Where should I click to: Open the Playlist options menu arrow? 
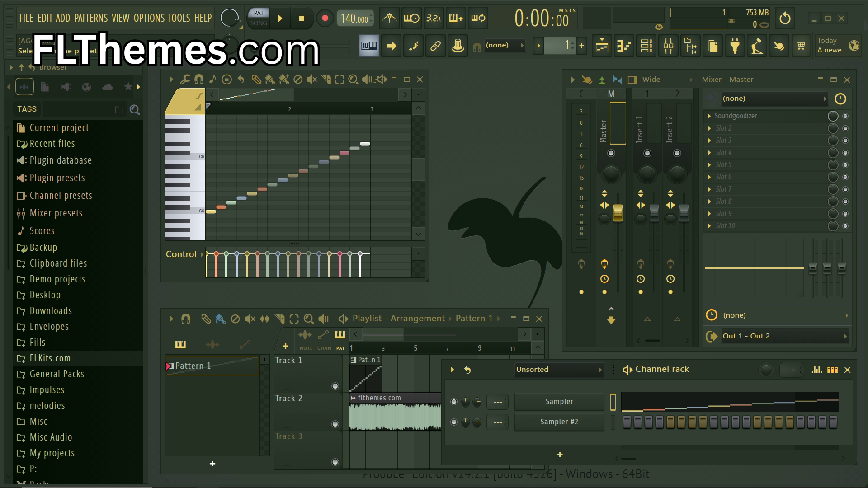click(171, 319)
